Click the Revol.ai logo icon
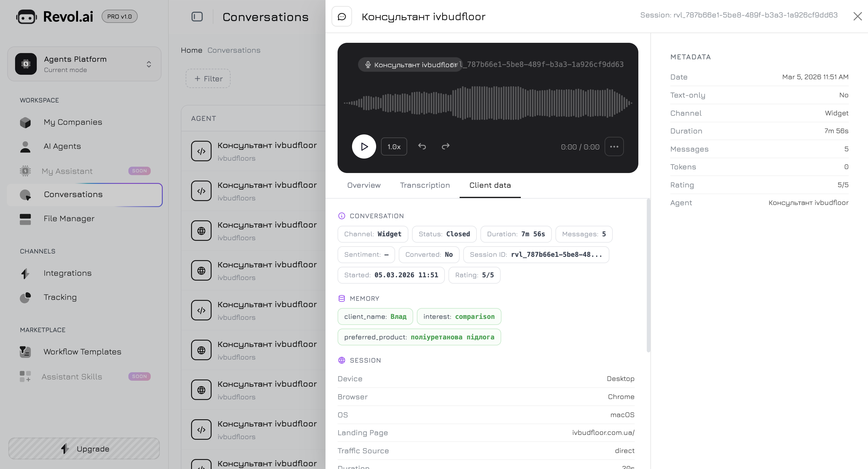868x469 pixels. coord(27,16)
